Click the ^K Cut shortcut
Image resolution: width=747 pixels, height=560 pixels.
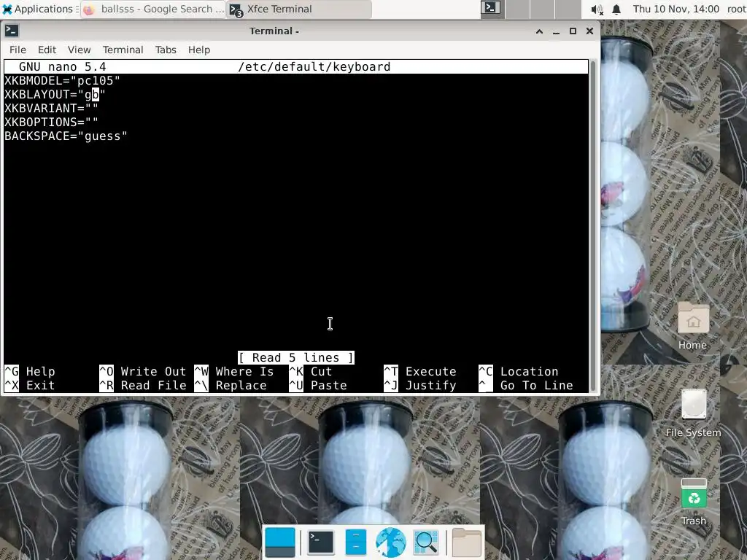point(311,371)
